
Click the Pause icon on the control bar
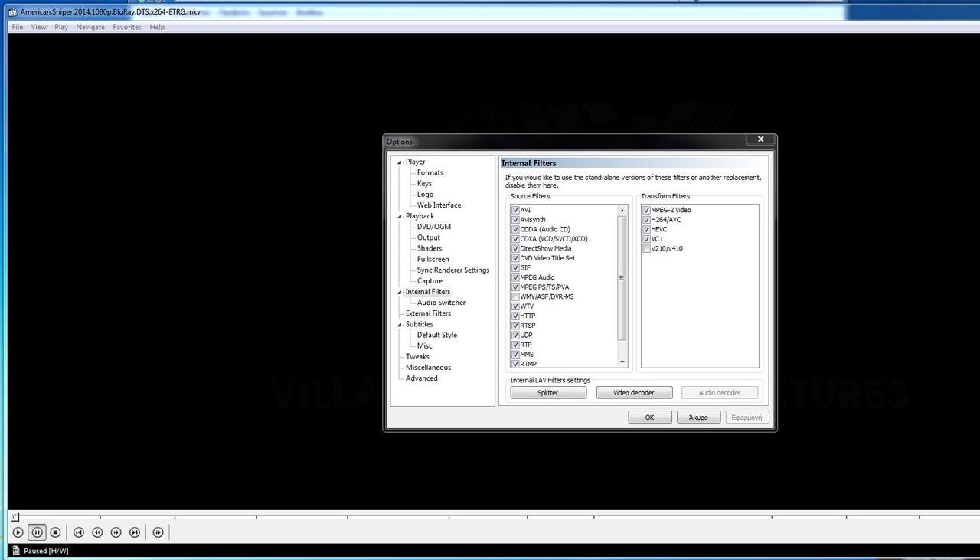(x=37, y=532)
